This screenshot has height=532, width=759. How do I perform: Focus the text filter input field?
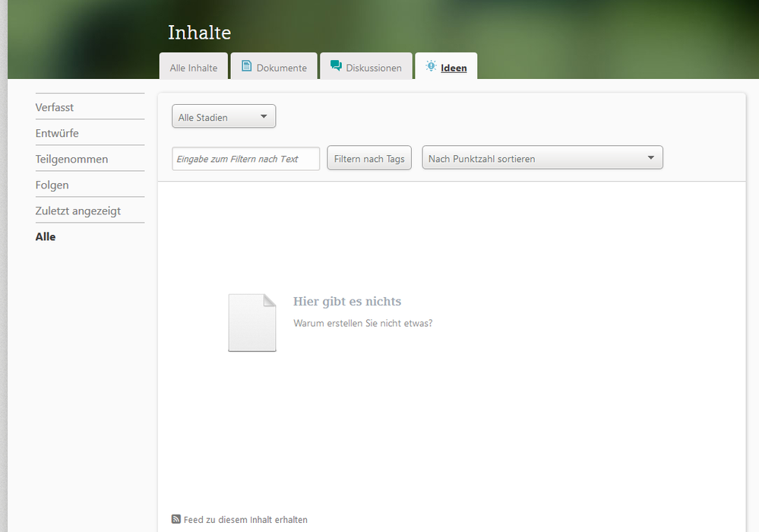(246, 159)
